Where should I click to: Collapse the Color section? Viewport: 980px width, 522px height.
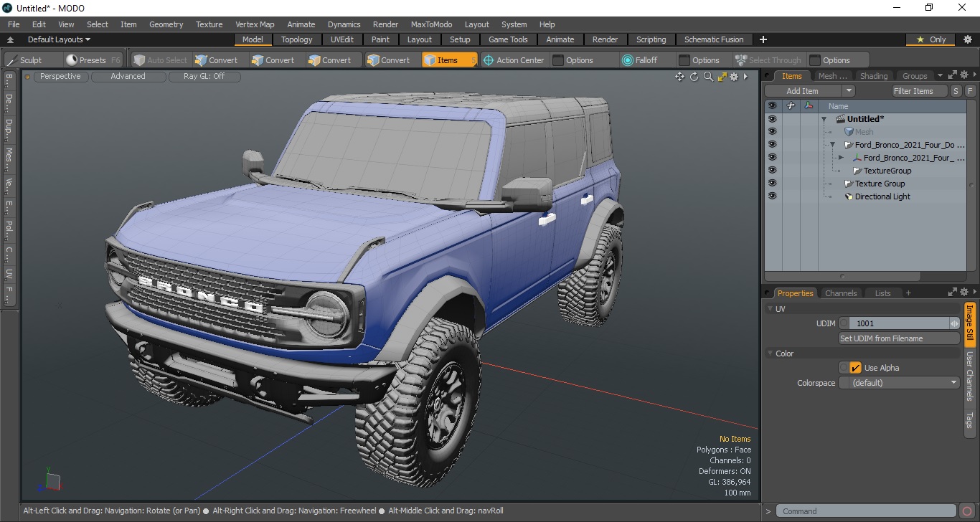click(771, 353)
